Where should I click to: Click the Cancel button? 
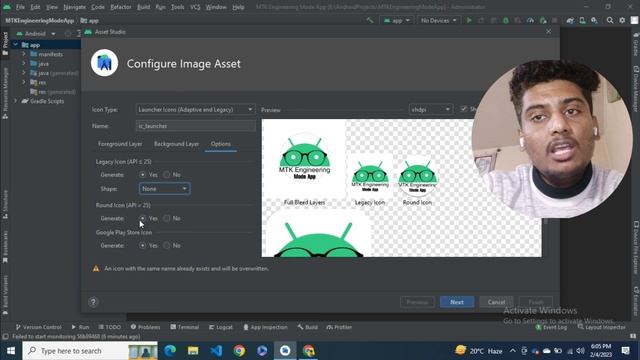tap(496, 302)
